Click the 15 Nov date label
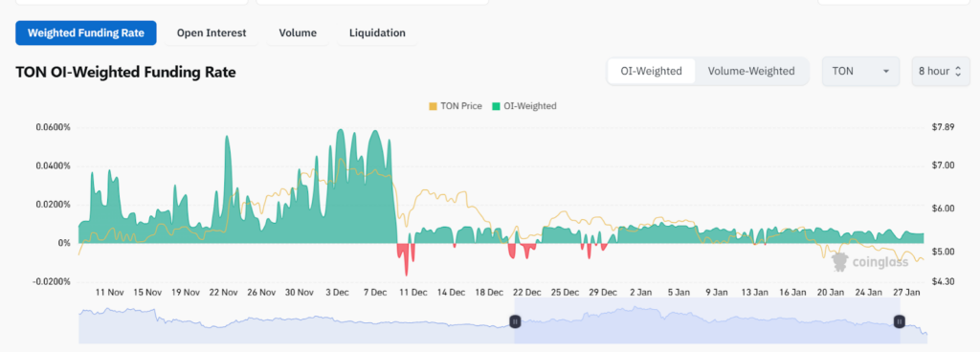Screen dimensions: 980x352 pyautogui.click(x=147, y=292)
